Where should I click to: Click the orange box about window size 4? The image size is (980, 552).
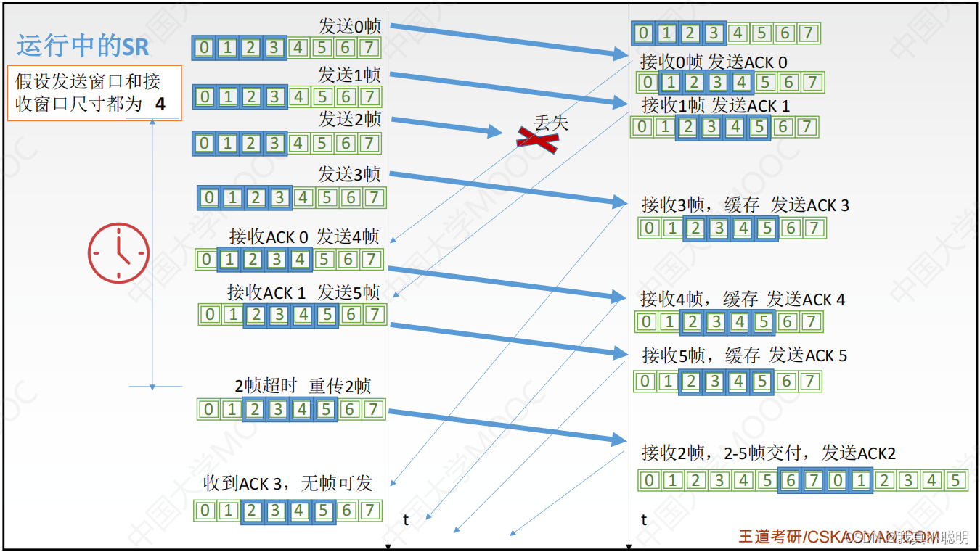point(94,93)
